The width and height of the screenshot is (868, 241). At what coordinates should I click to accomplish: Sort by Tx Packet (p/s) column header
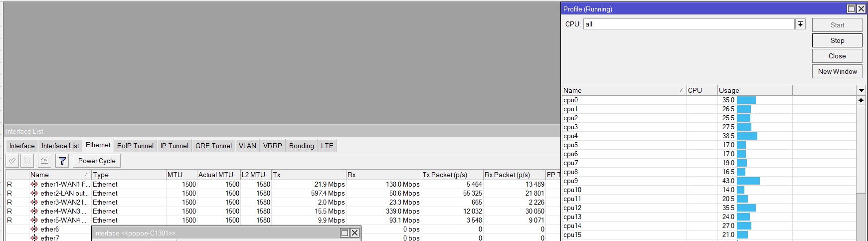click(x=452, y=175)
